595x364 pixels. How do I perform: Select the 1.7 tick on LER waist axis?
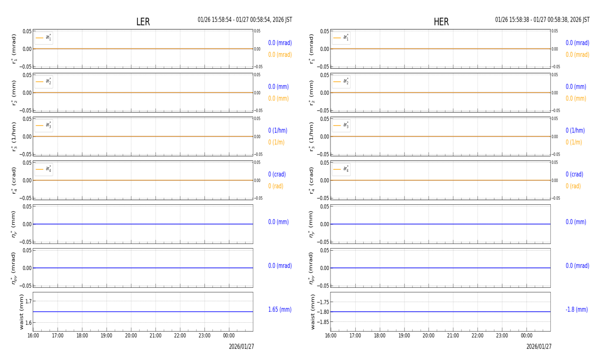(x=28, y=301)
